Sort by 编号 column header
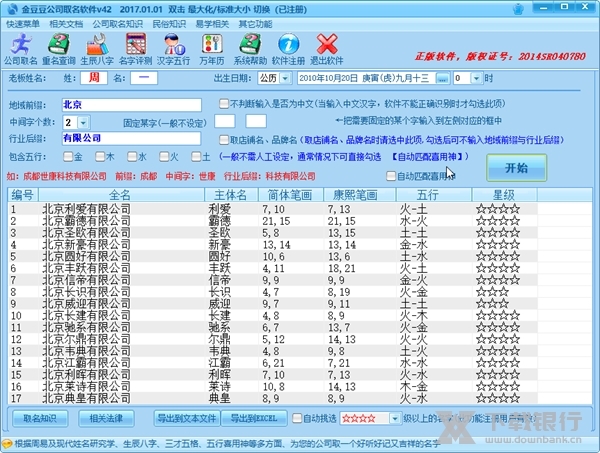 coord(23,195)
